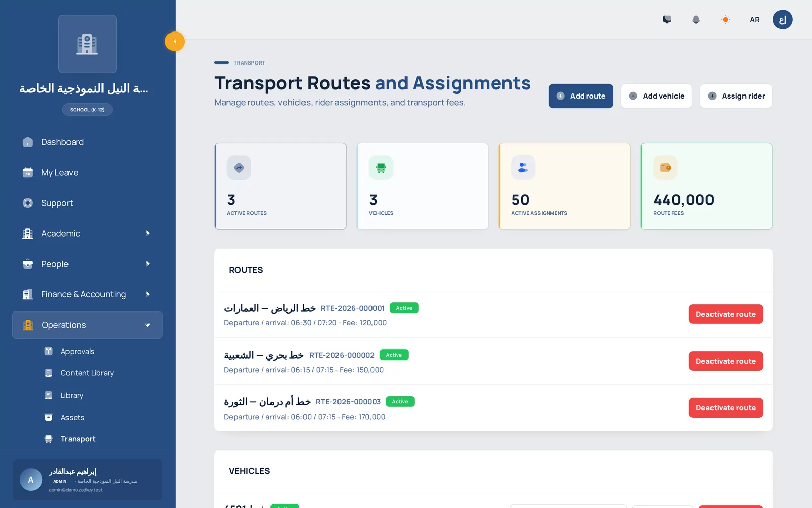Click the Approvals icon in the sidebar

[x=49, y=351]
